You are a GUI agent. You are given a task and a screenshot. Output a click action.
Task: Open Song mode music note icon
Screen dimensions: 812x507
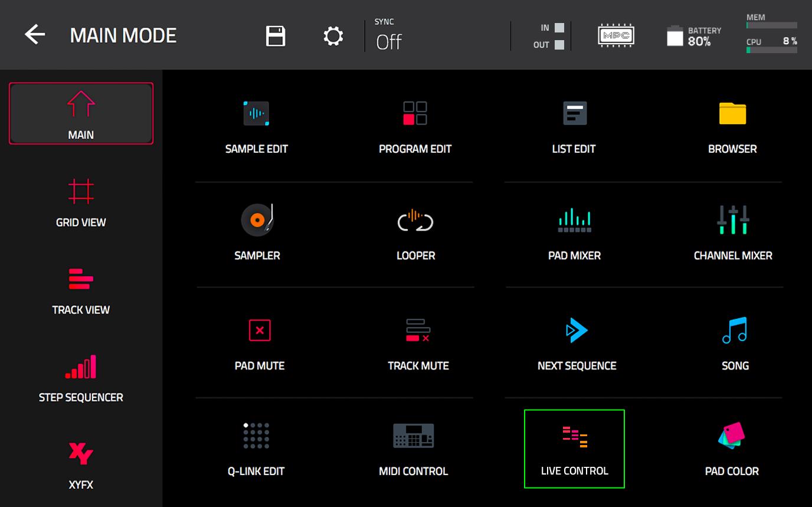coord(735,331)
